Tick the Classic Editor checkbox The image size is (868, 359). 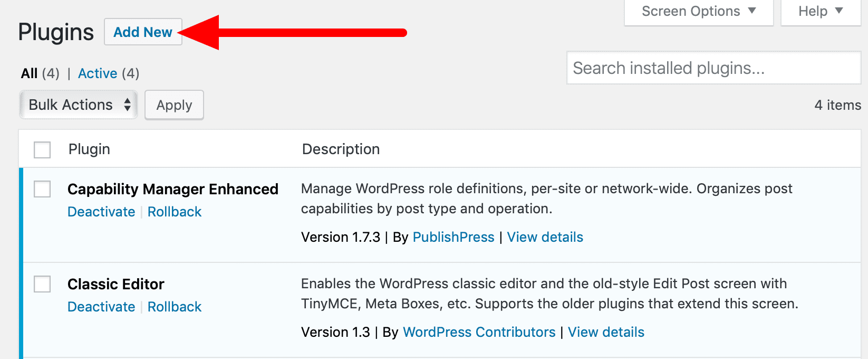[x=42, y=284]
